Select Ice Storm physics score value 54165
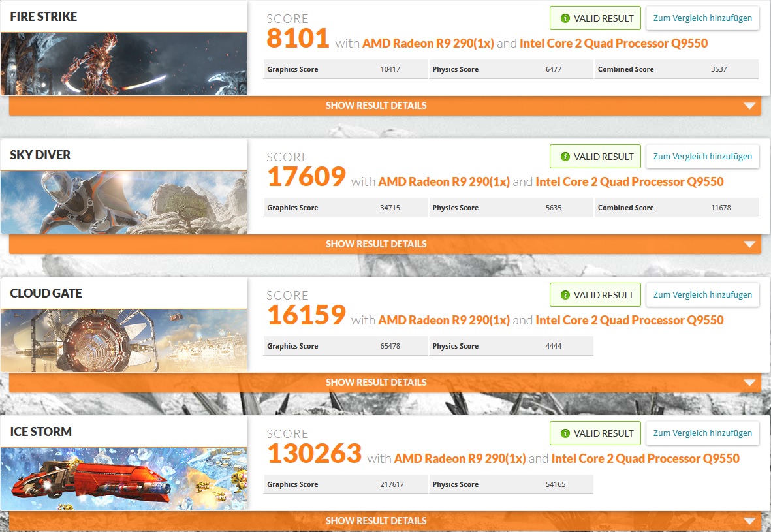This screenshot has height=532, width=771. pyautogui.click(x=555, y=484)
